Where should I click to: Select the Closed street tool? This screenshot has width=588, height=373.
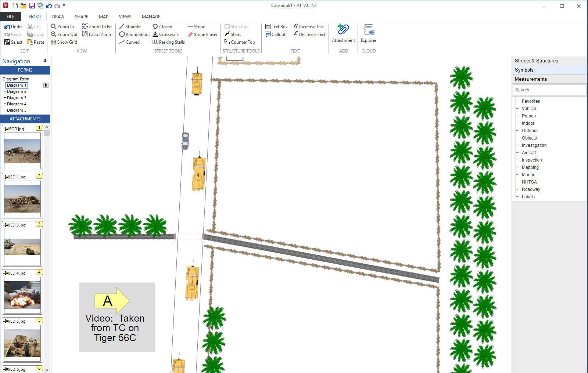(162, 26)
